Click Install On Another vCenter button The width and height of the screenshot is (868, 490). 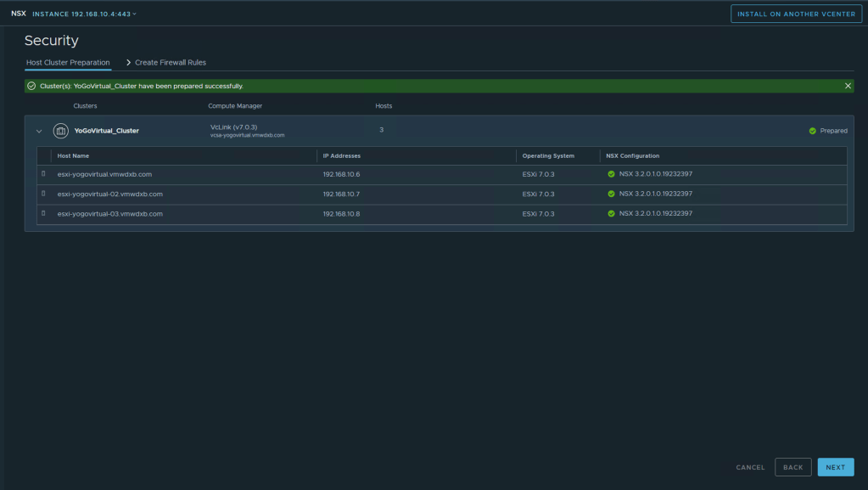[x=796, y=14]
